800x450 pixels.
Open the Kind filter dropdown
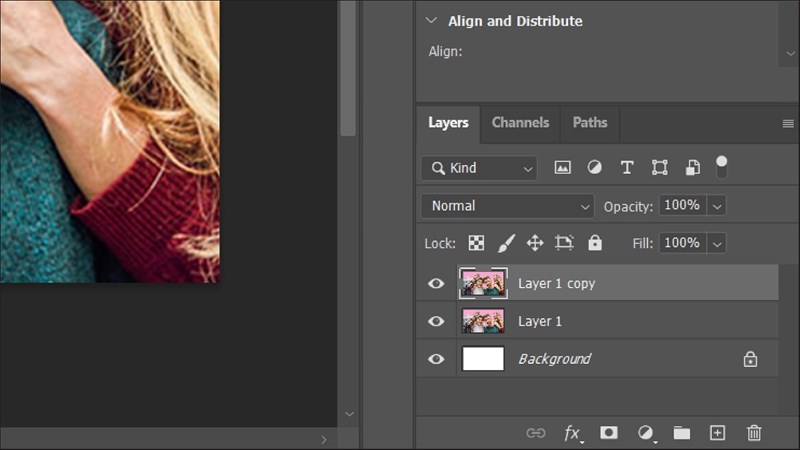point(479,168)
